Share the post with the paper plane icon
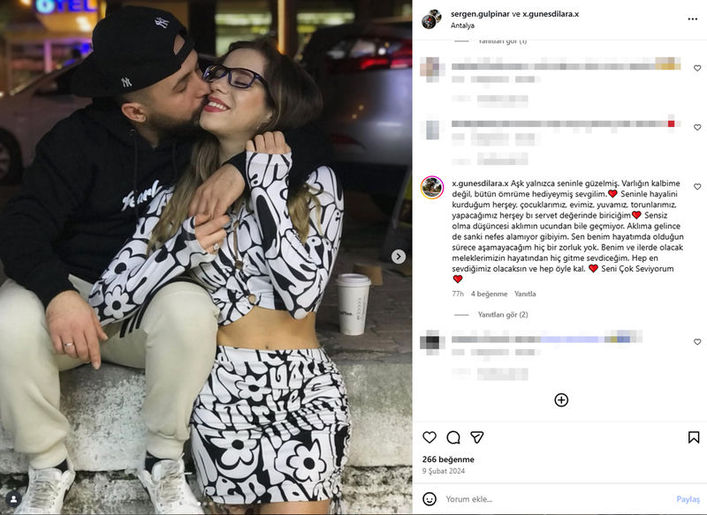The width and height of the screenshot is (707, 515). tap(477, 437)
